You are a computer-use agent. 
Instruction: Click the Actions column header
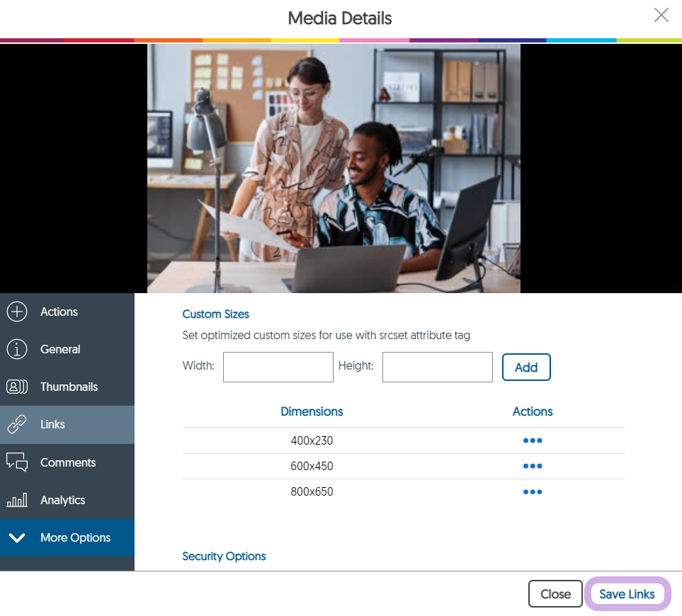(533, 411)
